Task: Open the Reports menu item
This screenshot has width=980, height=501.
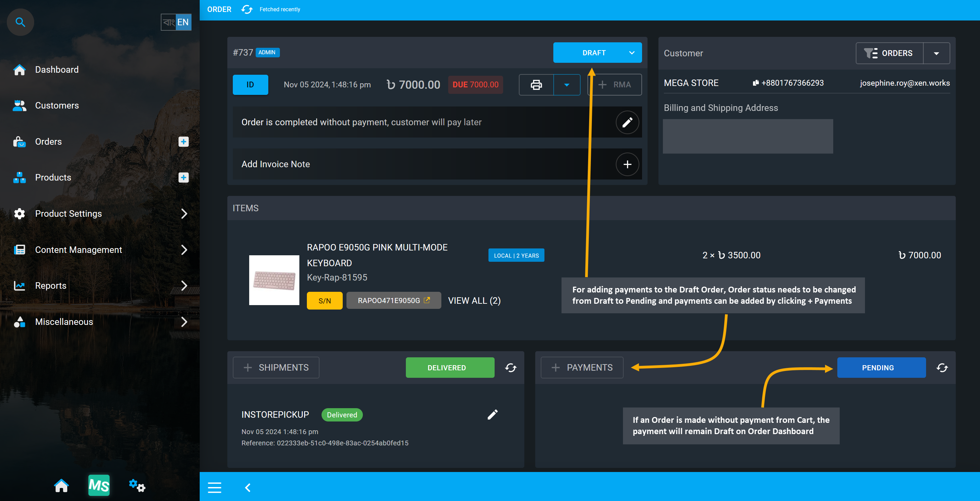Action: click(100, 285)
